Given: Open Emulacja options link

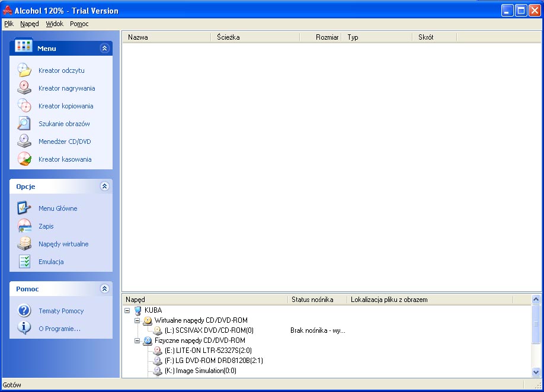Looking at the screenshot, I should pyautogui.click(x=51, y=262).
